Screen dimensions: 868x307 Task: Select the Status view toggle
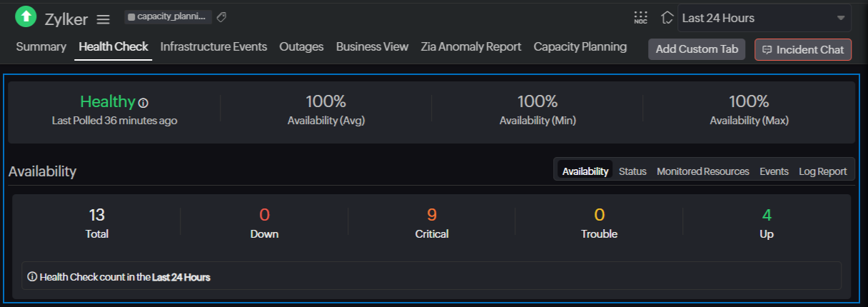(x=632, y=171)
